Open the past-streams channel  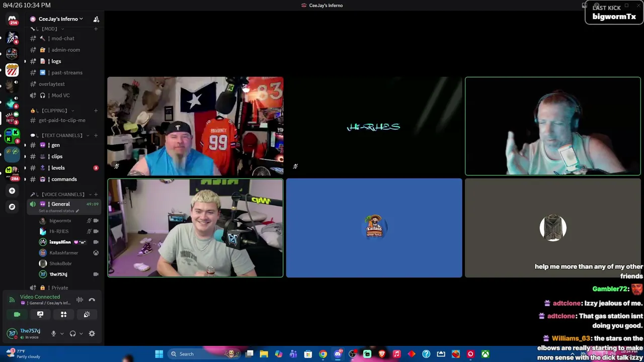64,72
